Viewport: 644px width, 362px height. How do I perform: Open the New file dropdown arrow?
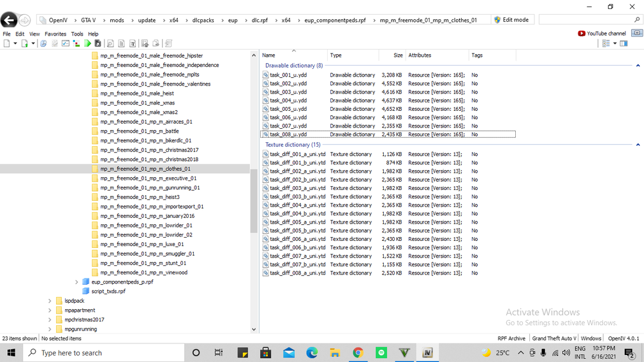click(x=15, y=44)
